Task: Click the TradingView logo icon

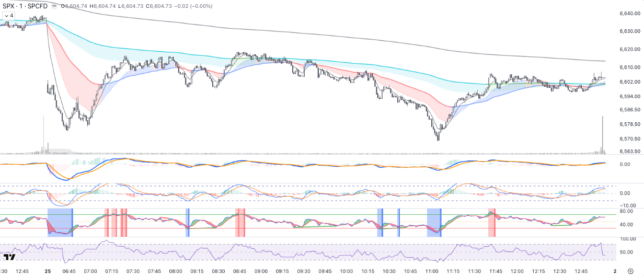Action: coord(9,257)
